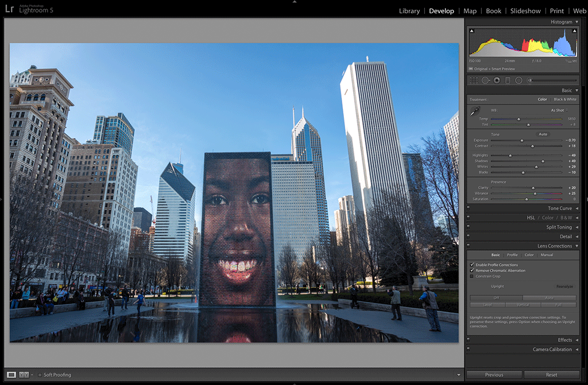This screenshot has height=385, width=588.
Task: Select the Graduated Filter tool icon
Action: [x=508, y=80]
